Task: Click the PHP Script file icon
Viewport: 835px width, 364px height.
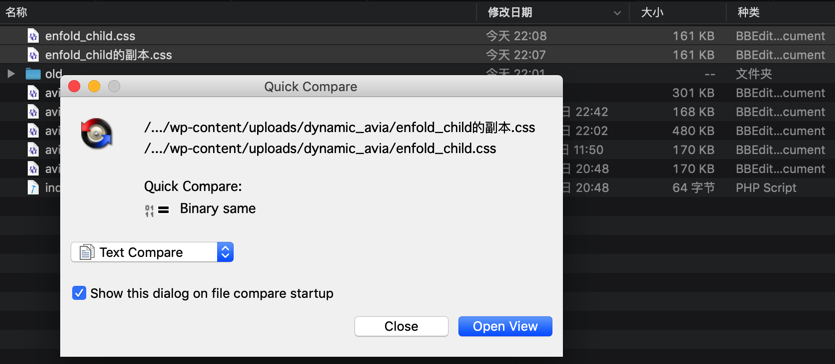Action: [x=34, y=187]
